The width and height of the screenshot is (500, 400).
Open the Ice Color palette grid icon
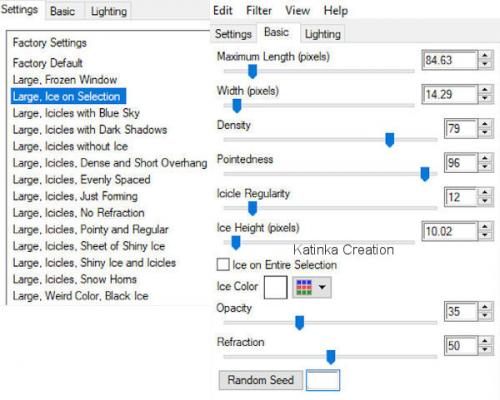pyautogui.click(x=304, y=287)
